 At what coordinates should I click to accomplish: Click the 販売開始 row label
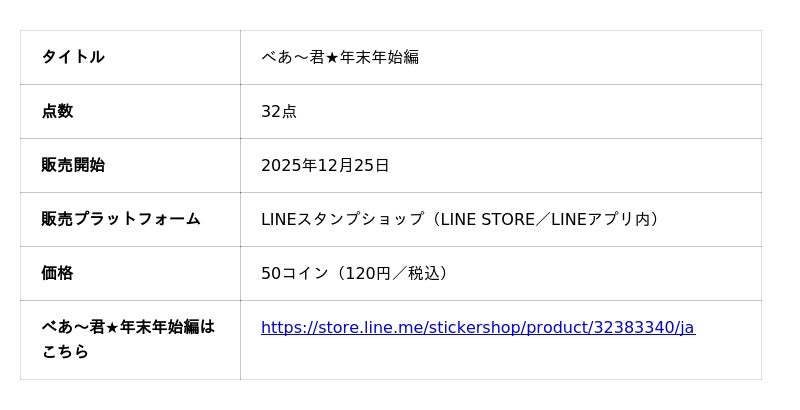(73, 165)
